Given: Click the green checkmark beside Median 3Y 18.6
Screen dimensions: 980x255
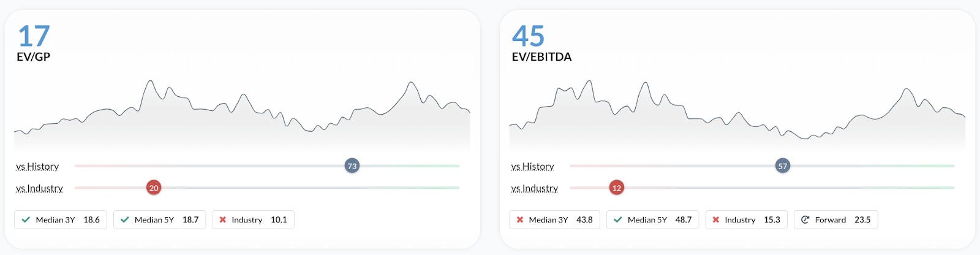Looking at the screenshot, I should pos(26,219).
